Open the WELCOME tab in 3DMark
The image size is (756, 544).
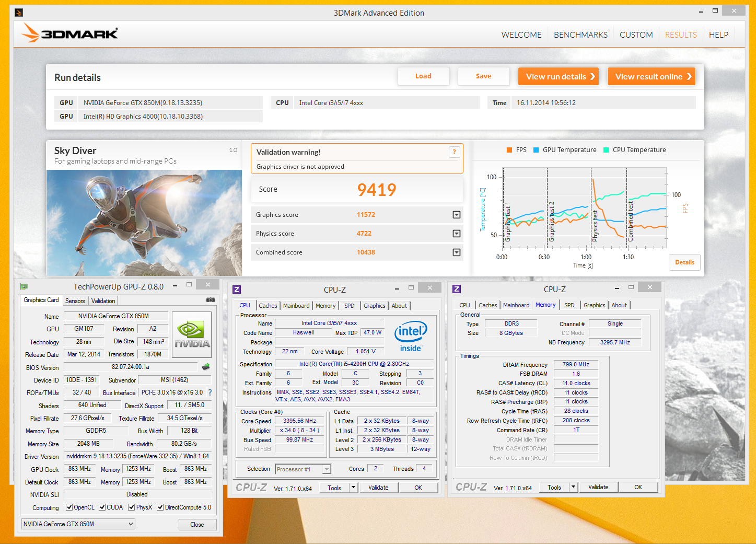[521, 35]
